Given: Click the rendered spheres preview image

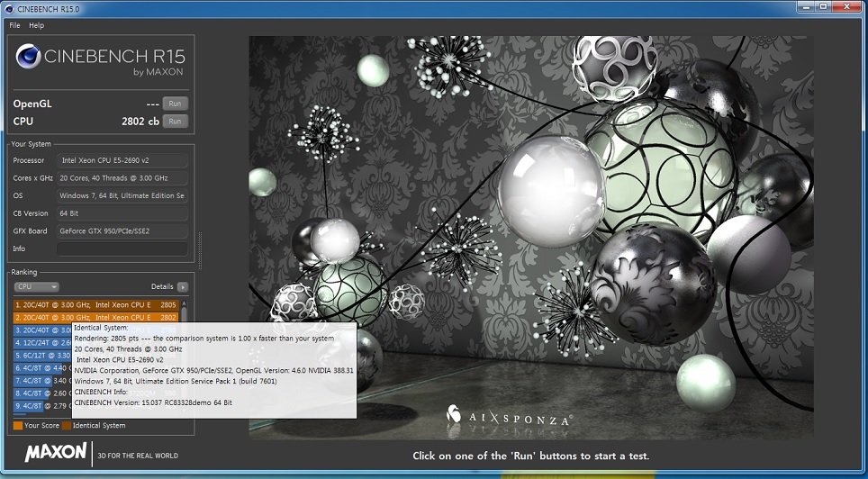Looking at the screenshot, I should click(531, 238).
